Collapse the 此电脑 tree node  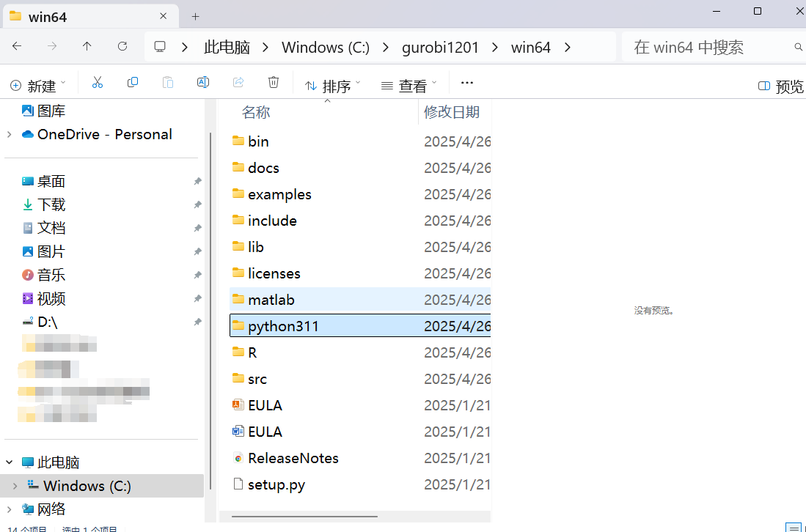pos(10,462)
